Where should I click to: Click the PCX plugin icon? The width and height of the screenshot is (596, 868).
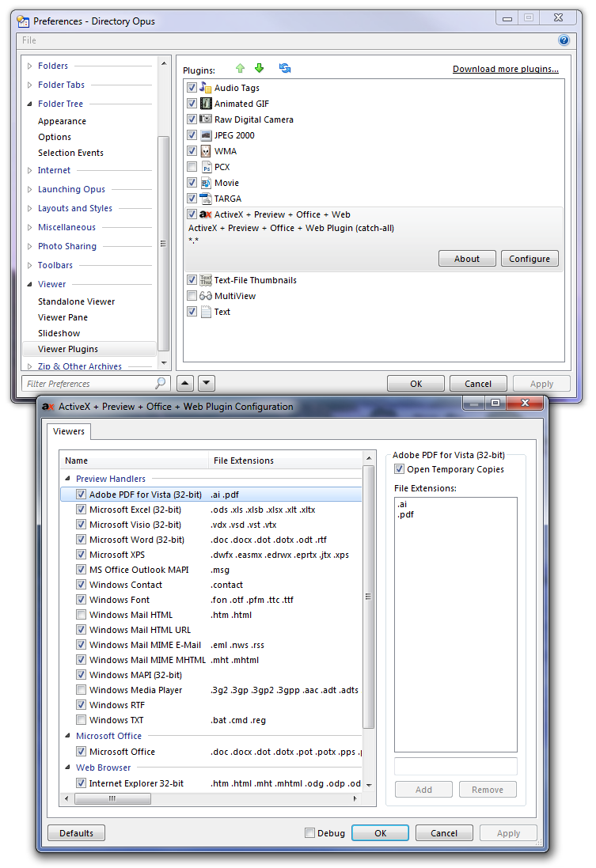tap(206, 167)
